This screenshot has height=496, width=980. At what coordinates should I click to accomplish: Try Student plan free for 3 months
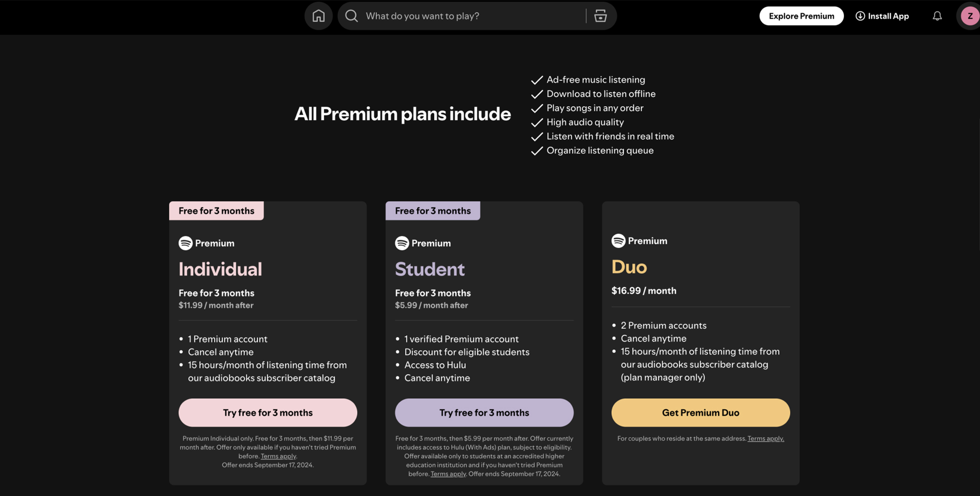click(x=484, y=413)
